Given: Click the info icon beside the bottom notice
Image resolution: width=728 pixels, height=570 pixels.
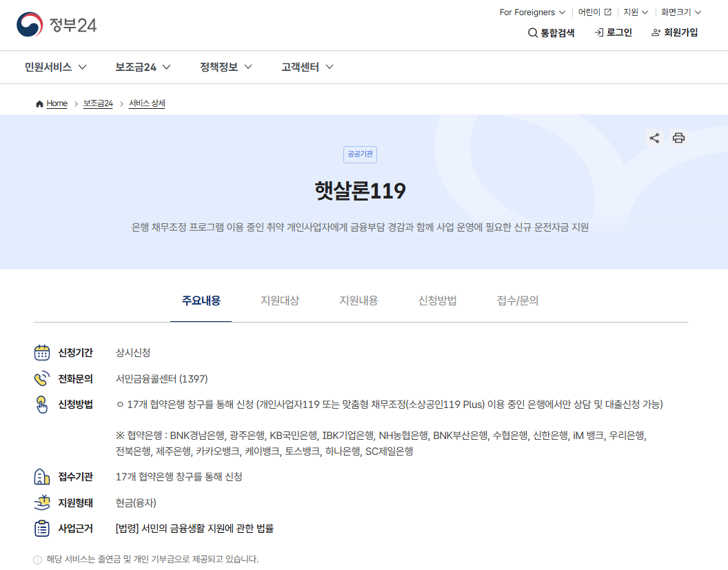Looking at the screenshot, I should tap(35, 560).
